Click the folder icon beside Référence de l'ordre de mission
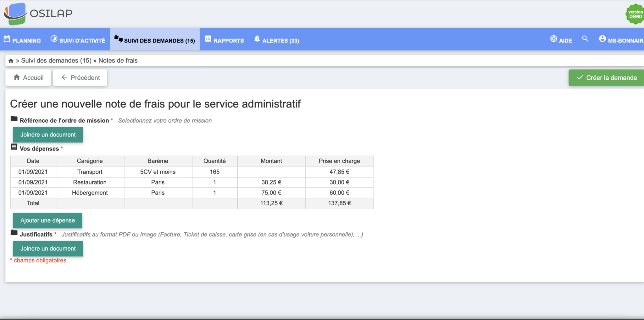 point(14,119)
